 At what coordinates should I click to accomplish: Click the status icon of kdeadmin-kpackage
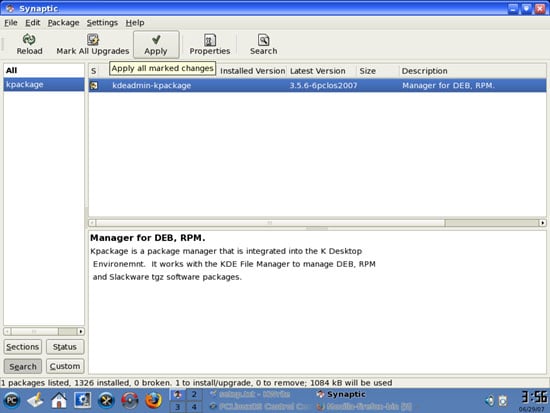coord(94,85)
